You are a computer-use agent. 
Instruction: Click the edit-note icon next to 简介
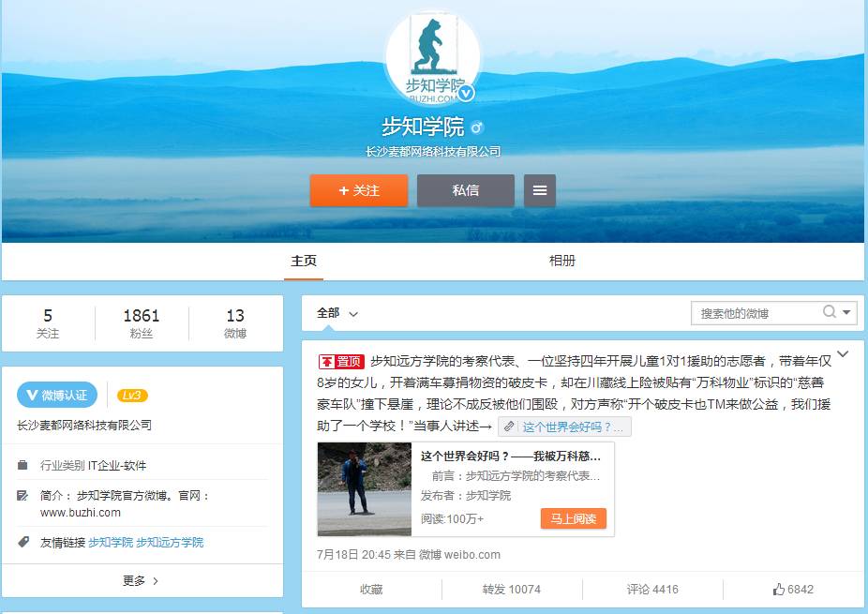[x=22, y=496]
